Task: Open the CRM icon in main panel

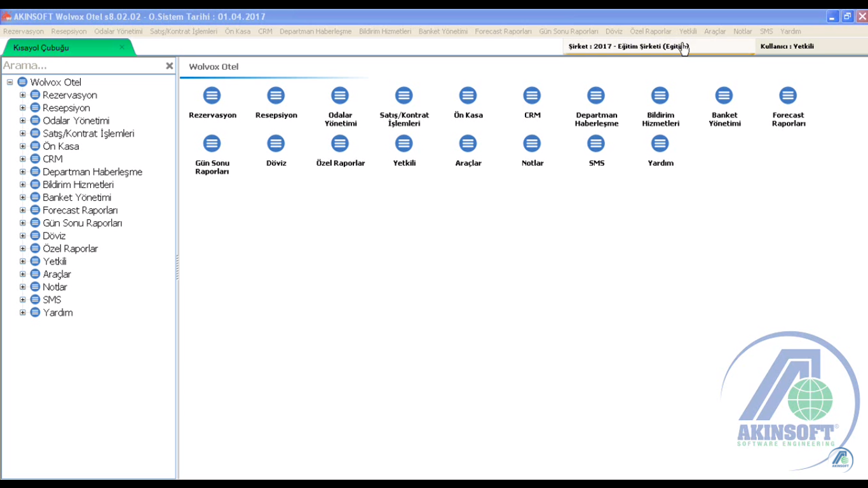Action: [x=532, y=96]
